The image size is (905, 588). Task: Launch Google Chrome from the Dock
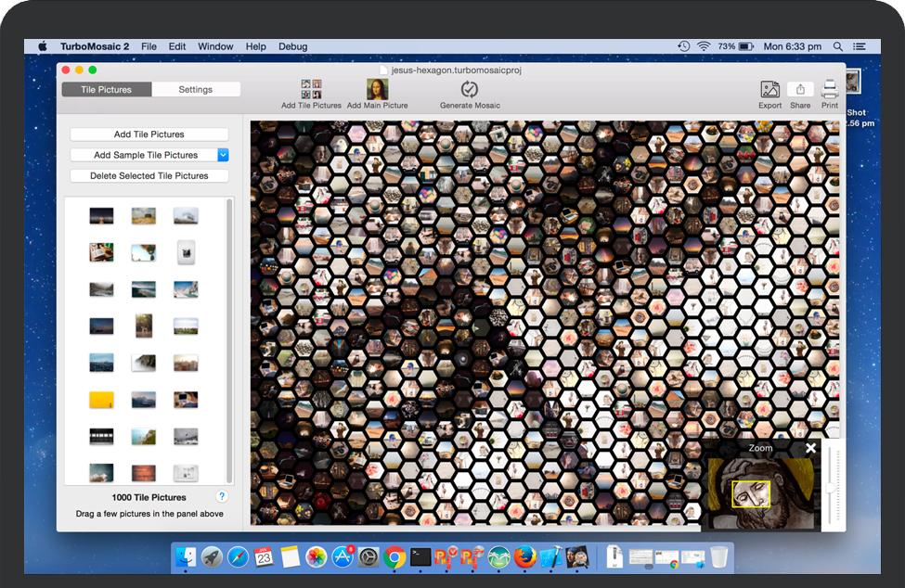point(394,556)
